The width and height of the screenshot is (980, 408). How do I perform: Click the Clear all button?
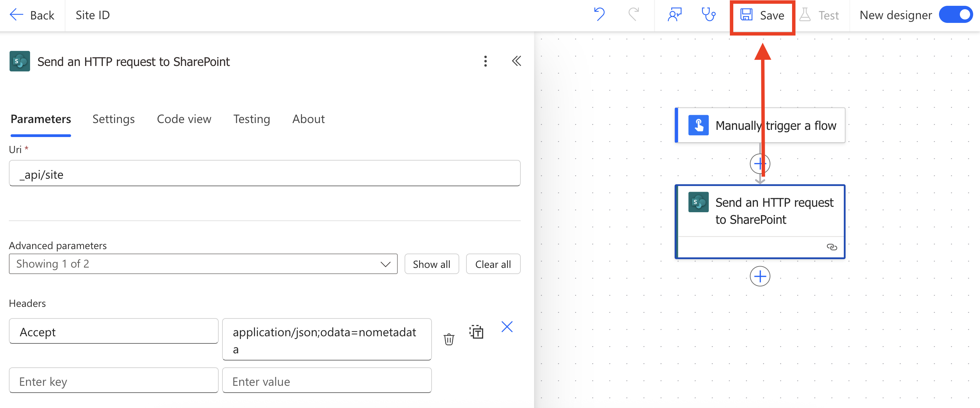(x=493, y=264)
